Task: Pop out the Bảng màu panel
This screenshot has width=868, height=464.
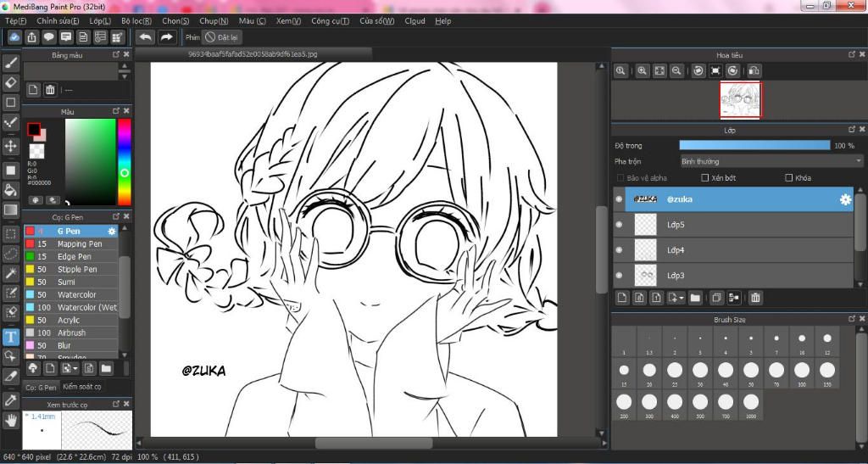Action: tap(115, 54)
